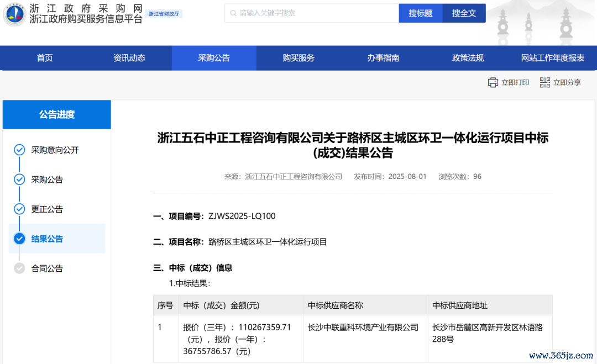Click the project name 路桥区主城区环卫一体化运行项目
597x364 pixels.
[268, 242]
